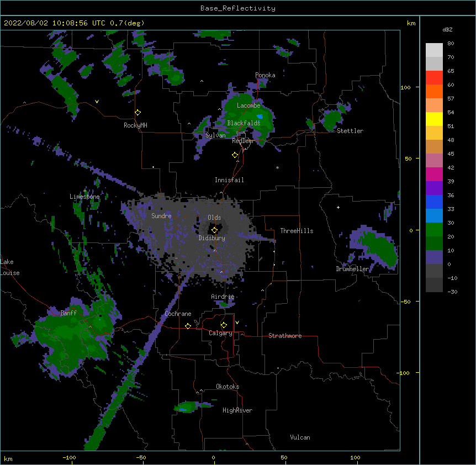
Task: Select the light blue 30-33 dBZ legend swatch
Action: tap(434, 216)
